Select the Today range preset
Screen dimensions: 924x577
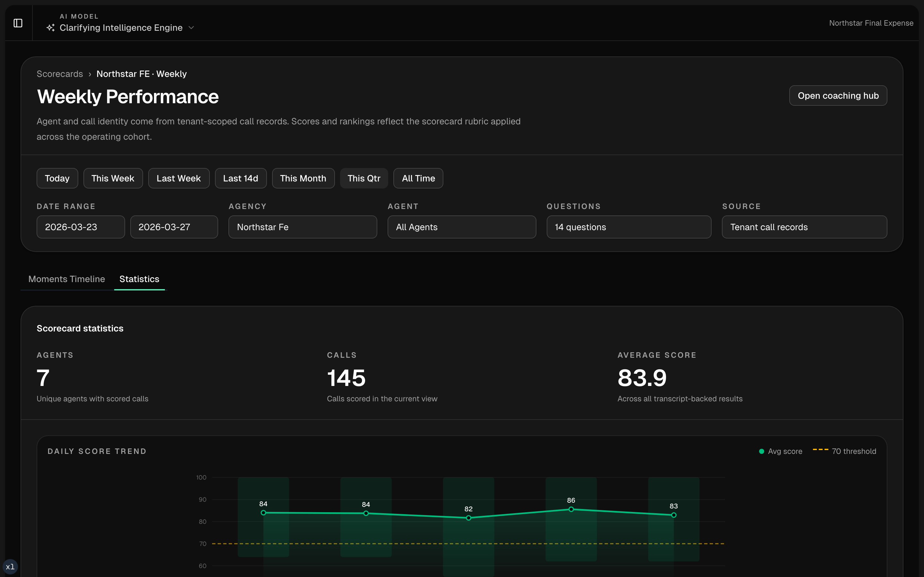point(57,178)
